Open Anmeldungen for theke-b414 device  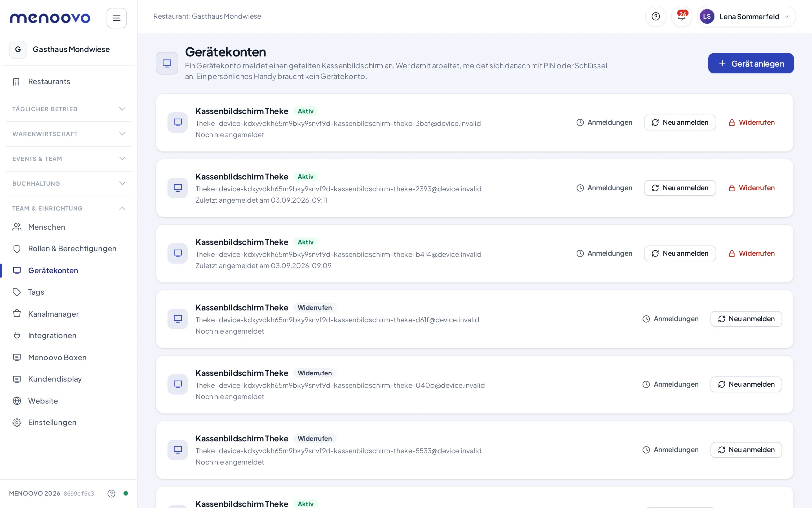(604, 253)
